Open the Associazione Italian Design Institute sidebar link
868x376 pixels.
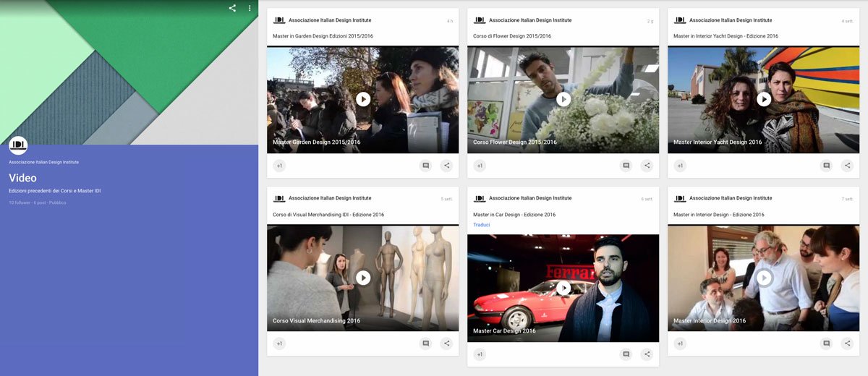coord(43,162)
